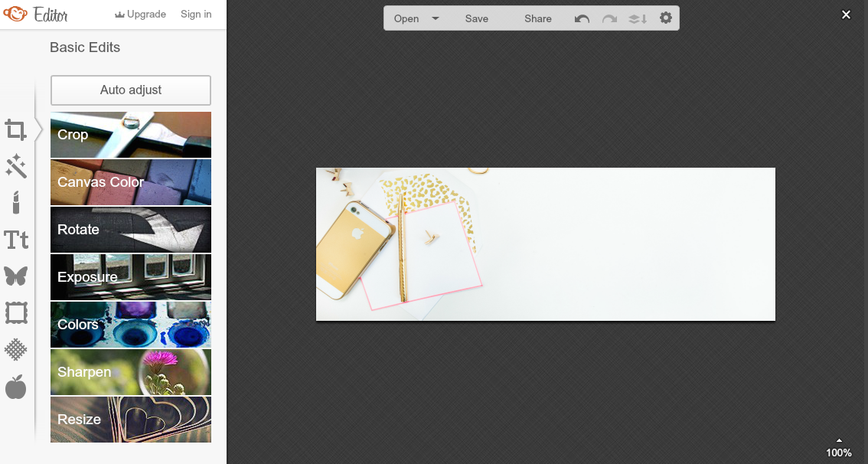Viewport: 868px width, 464px height.
Task: Choose the Exposure edit option
Action: click(131, 277)
